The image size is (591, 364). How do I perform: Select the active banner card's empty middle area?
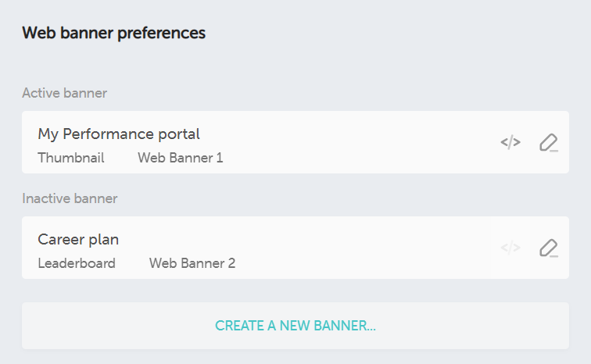[352, 142]
